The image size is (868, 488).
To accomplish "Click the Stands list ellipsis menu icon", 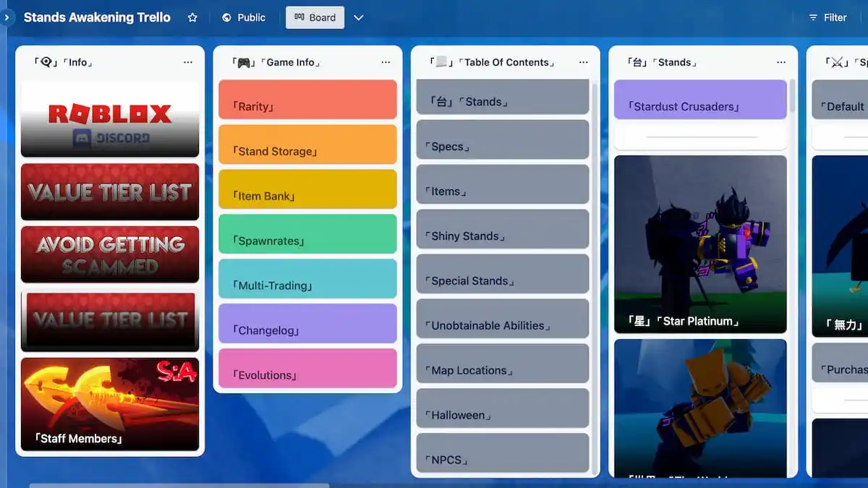I will (781, 62).
